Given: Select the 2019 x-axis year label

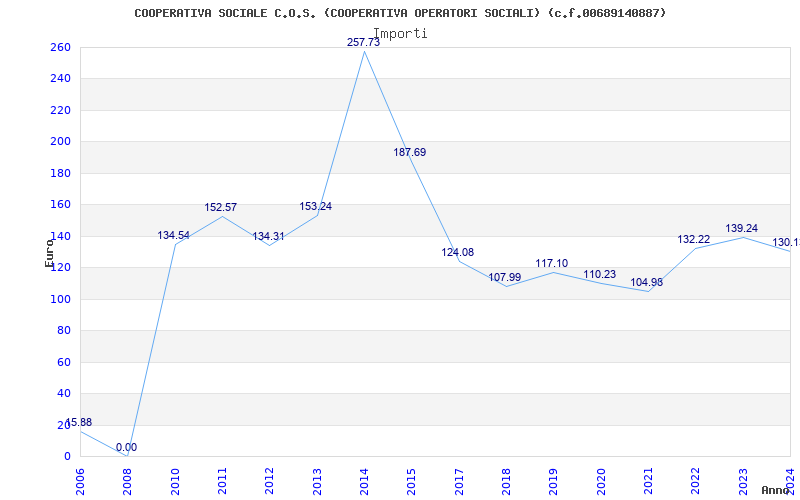Looking at the screenshot, I should 554,481.
